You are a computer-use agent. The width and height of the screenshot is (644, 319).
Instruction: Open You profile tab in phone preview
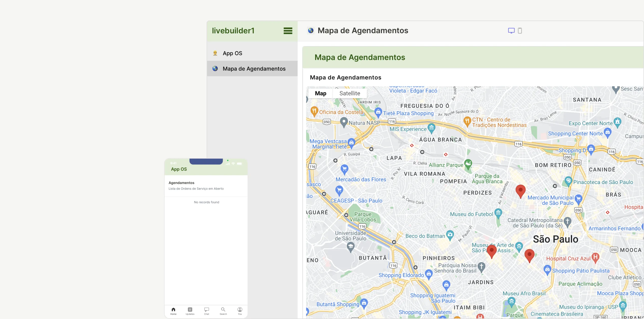click(240, 311)
